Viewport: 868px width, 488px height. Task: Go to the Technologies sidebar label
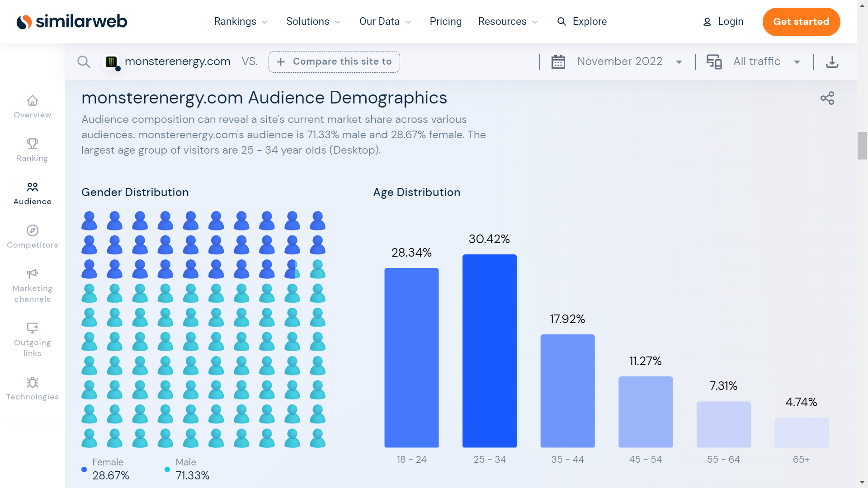coord(33,397)
